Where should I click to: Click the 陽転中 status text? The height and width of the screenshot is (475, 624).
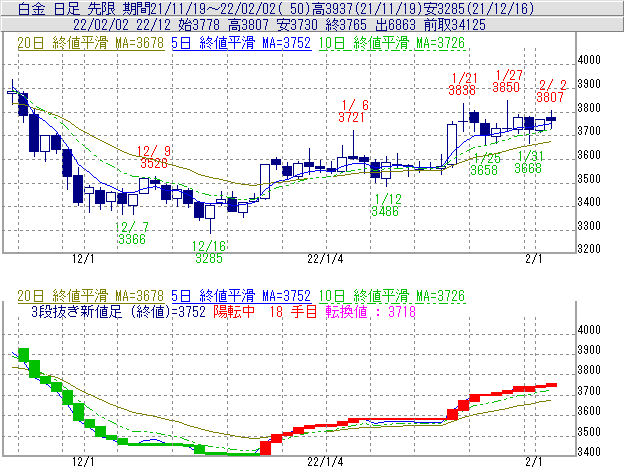click(234, 312)
